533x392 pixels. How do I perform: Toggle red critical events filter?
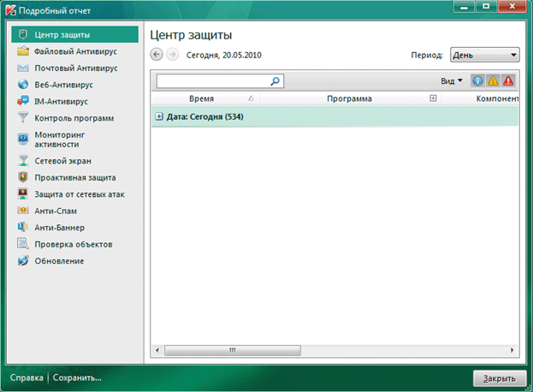(508, 81)
